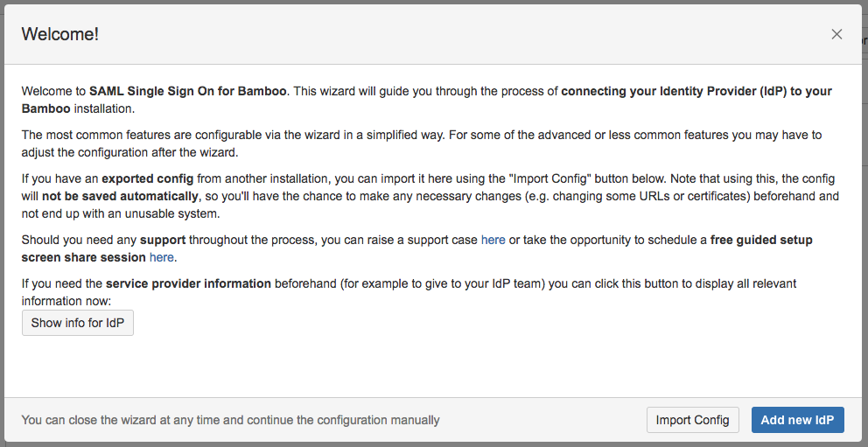The image size is (868, 447).
Task: Click the bold word 'support' in the paragraph
Action: coord(163,240)
